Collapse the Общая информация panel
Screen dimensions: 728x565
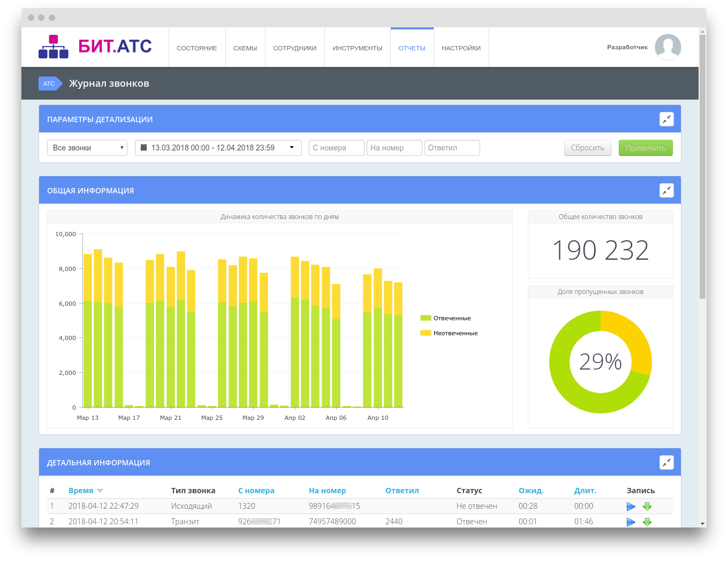tap(666, 191)
